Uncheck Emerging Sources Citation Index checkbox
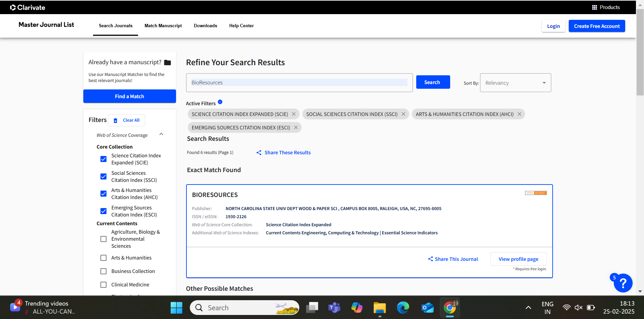Image resolution: width=644 pixels, height=319 pixels. [x=103, y=211]
